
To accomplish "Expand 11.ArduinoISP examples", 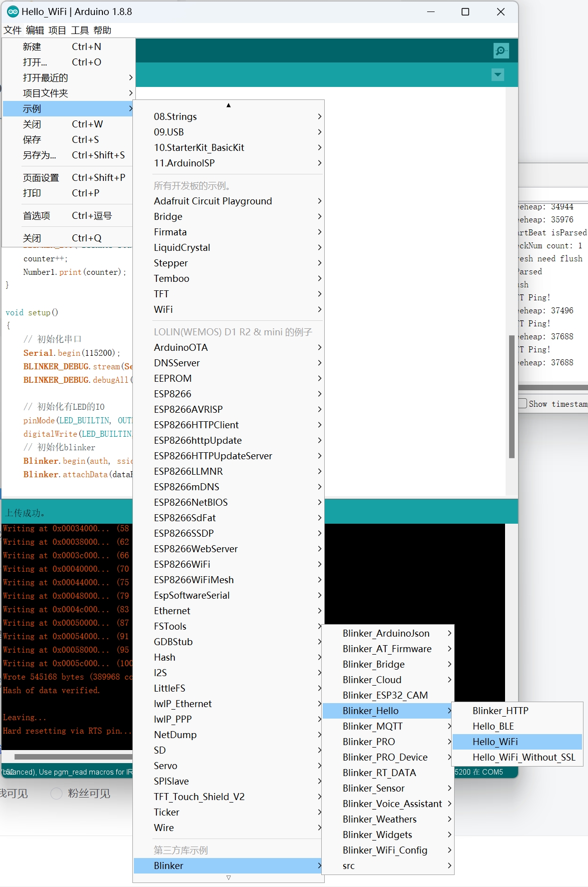I will coord(229,163).
